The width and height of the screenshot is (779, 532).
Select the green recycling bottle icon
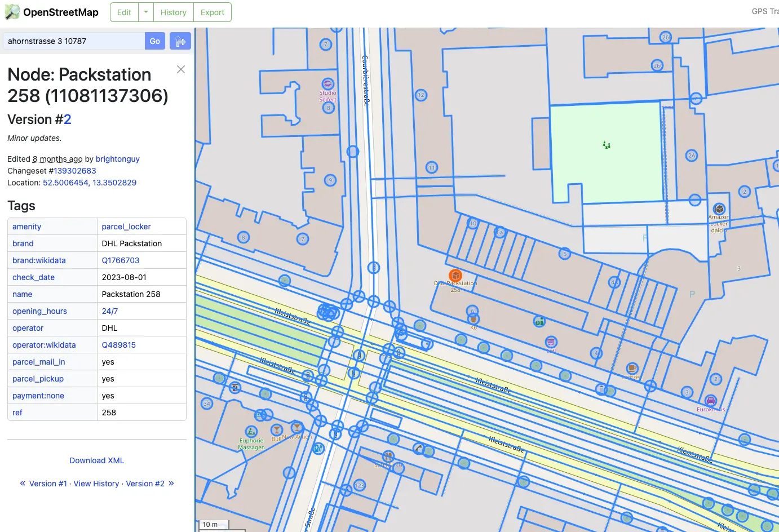click(539, 322)
